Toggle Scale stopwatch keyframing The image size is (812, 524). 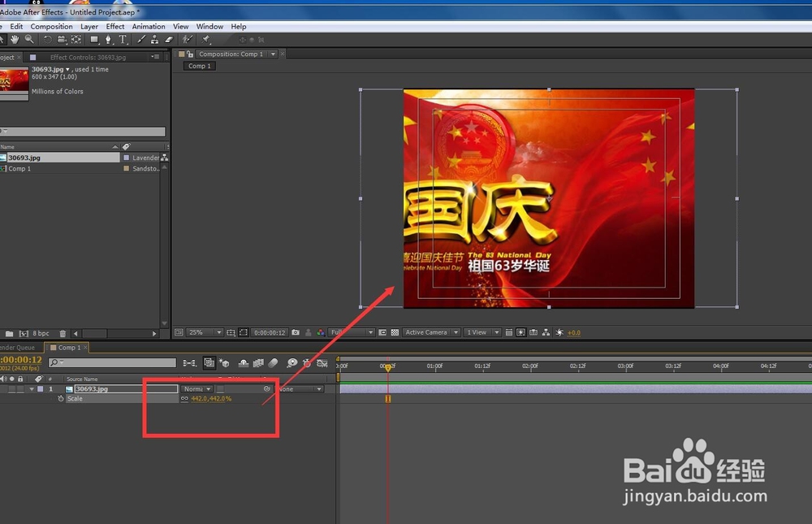61,399
